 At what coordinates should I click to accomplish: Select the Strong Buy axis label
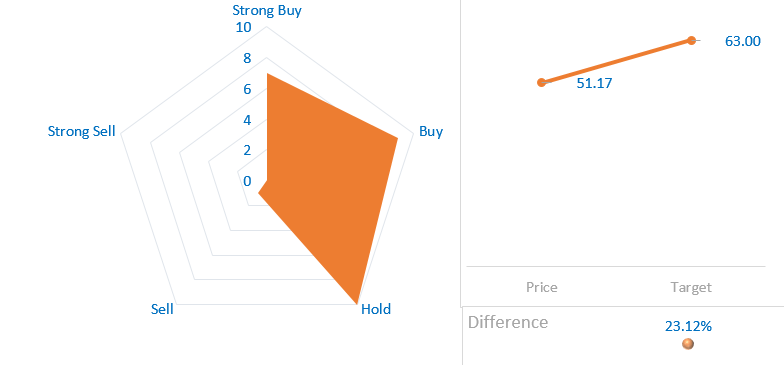(268, 10)
